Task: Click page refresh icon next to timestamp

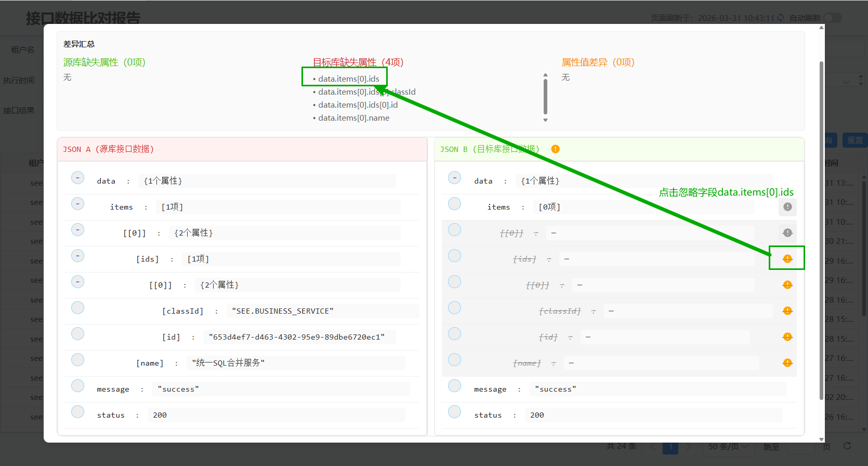Action: (x=780, y=18)
